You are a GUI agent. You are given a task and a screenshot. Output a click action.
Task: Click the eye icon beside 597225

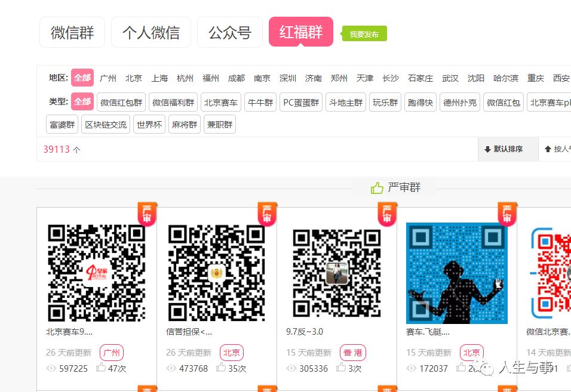(x=51, y=368)
